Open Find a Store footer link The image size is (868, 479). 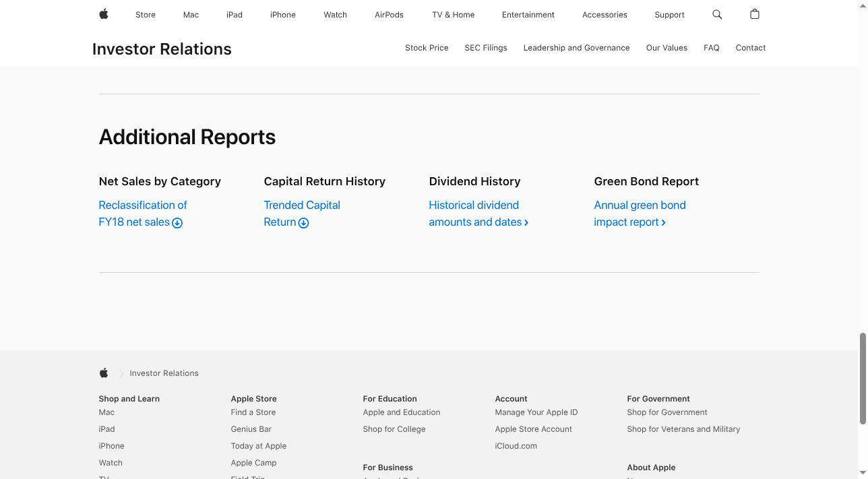[253, 412]
